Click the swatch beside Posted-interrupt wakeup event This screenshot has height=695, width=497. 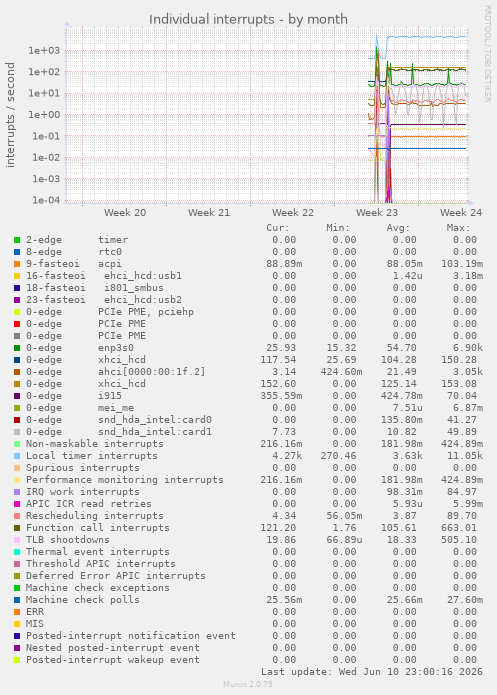17,660
